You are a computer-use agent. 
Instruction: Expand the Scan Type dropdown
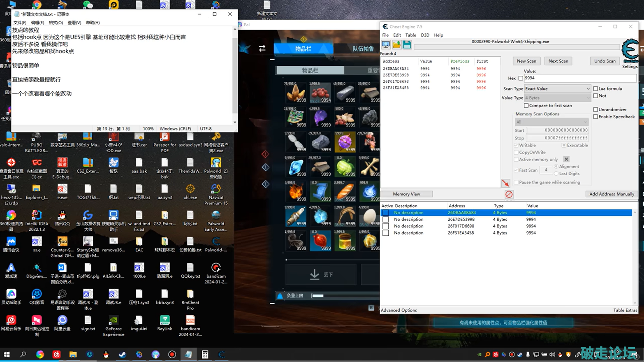(557, 89)
